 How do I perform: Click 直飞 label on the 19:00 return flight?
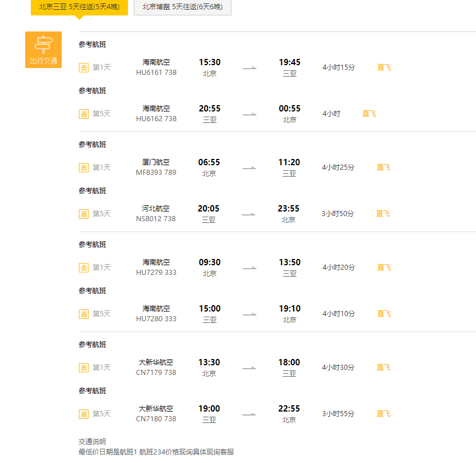[x=383, y=414]
